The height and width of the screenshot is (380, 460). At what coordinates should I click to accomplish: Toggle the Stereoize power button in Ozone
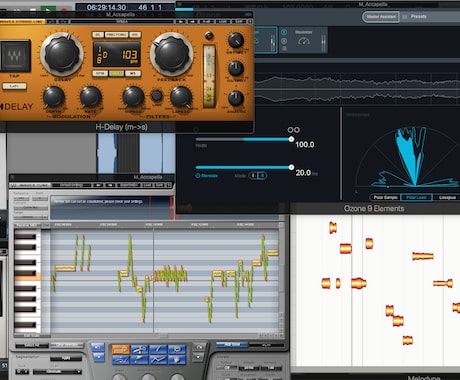pyautogui.click(x=198, y=176)
